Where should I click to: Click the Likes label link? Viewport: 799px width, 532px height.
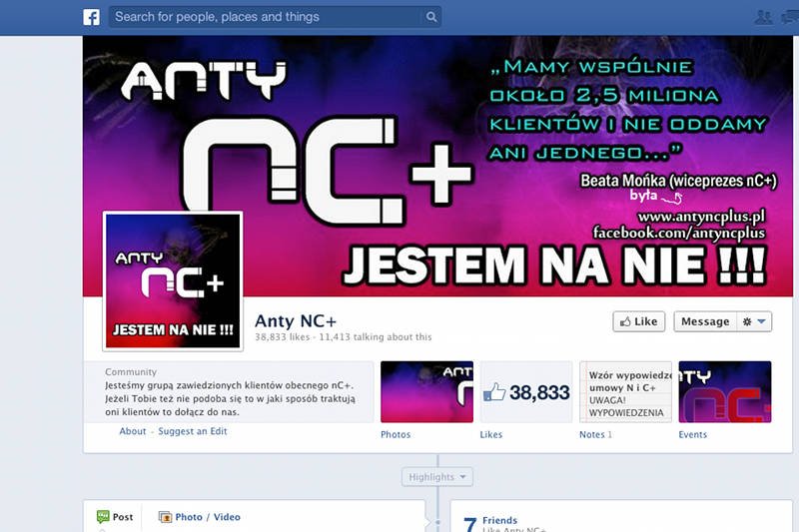coord(491,435)
